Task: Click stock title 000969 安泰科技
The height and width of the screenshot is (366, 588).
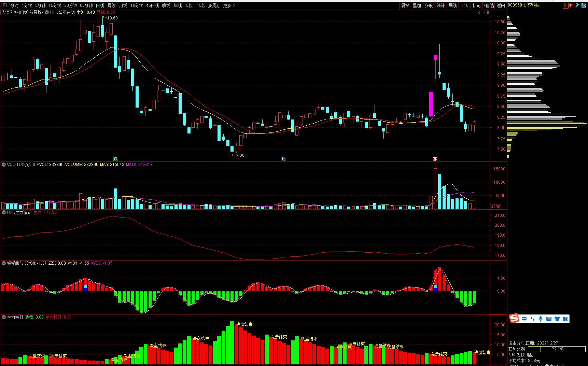Action: coord(523,5)
